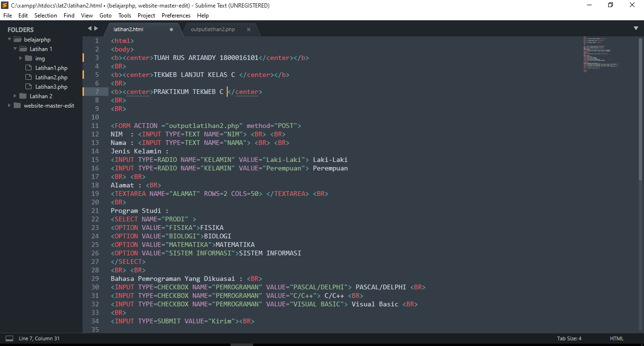Change Tab Size: 4 in status bar
The width and height of the screenshot is (644, 346).
pyautogui.click(x=569, y=338)
